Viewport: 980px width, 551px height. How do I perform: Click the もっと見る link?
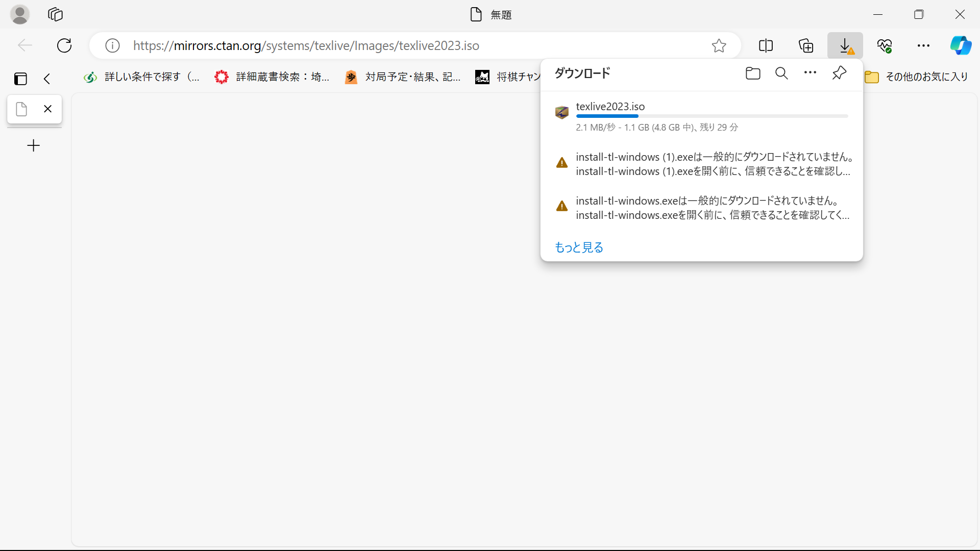click(x=579, y=247)
